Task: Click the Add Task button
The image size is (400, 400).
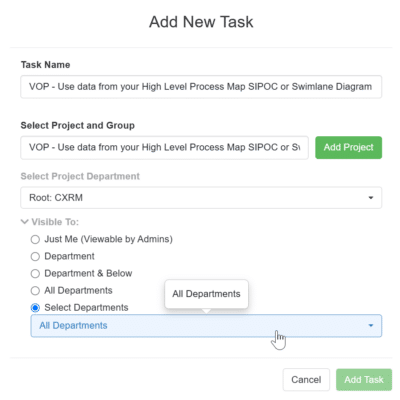Action: point(364,380)
